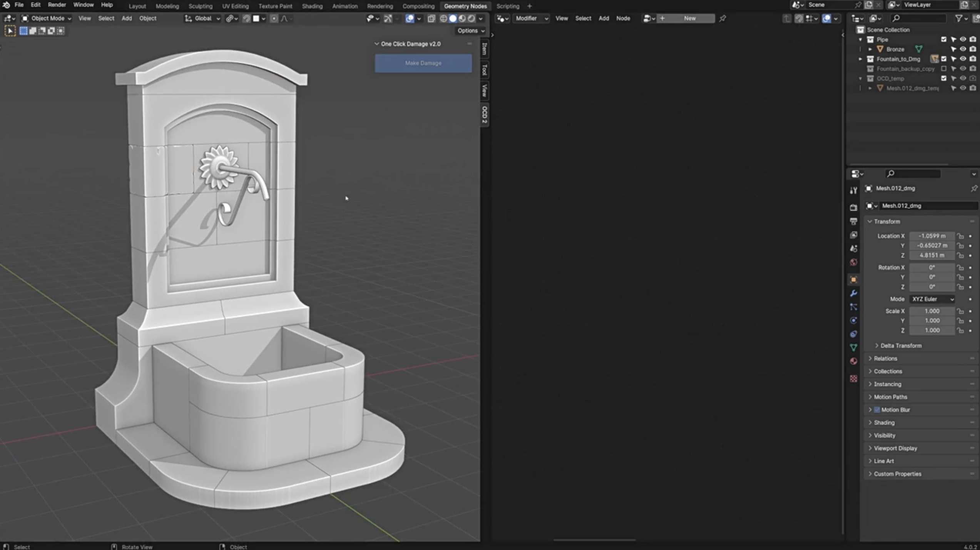Click the Physics properties tab icon
The height and width of the screenshot is (550, 980).
click(x=853, y=320)
